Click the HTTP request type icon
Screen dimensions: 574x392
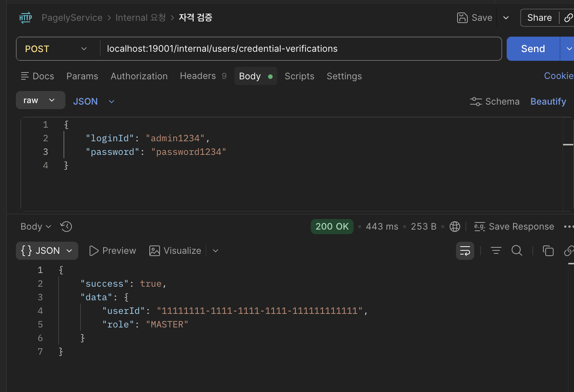click(x=26, y=18)
